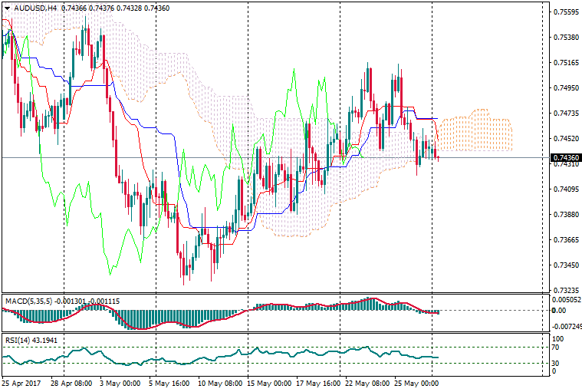Click the 25 Apr 2017 date label
The image size is (582, 392).
[23, 382]
